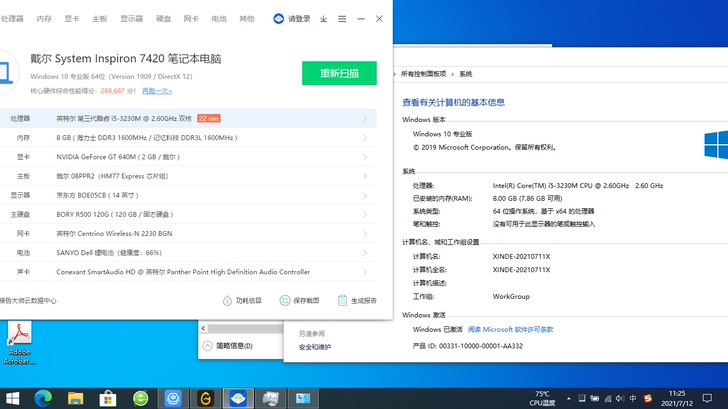Viewport: 728px width, 409px height.
Task: Switch to the 显示器 tab
Action: (x=131, y=19)
